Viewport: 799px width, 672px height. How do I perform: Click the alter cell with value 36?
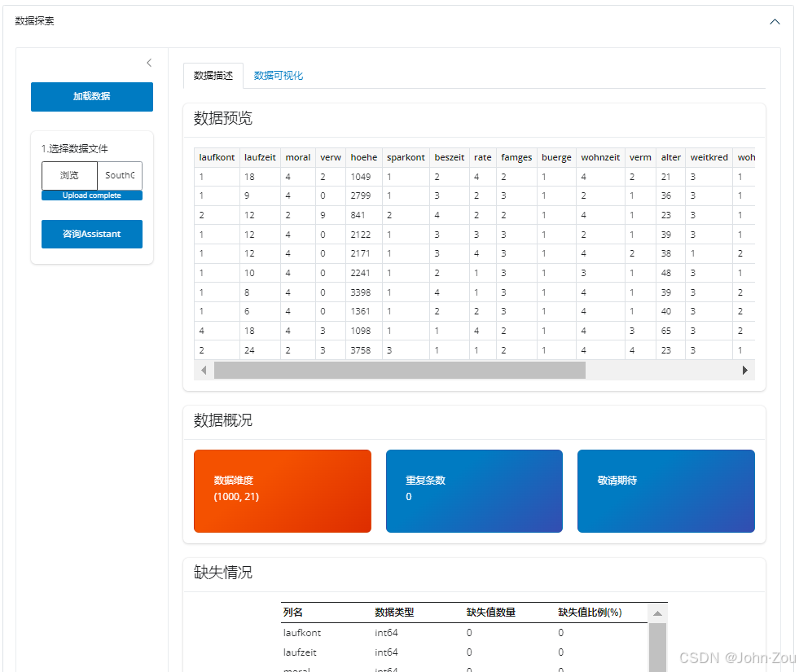point(670,195)
